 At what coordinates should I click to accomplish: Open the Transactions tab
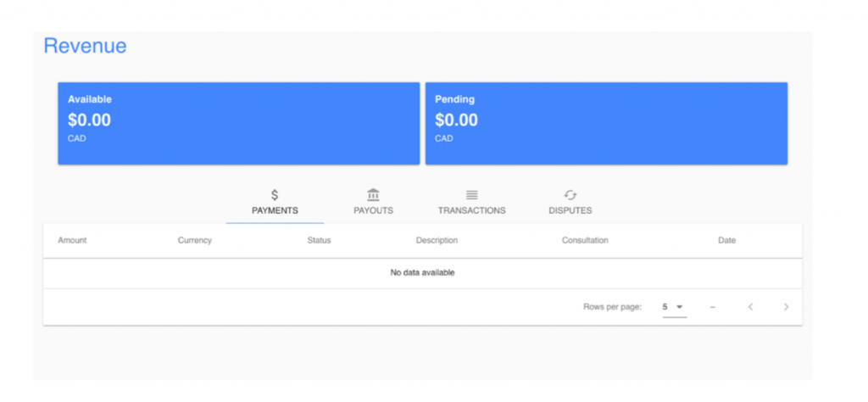click(471, 203)
